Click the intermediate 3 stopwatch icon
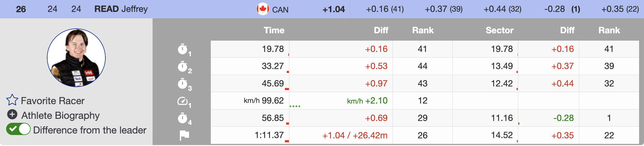The image size is (644, 146). (183, 84)
